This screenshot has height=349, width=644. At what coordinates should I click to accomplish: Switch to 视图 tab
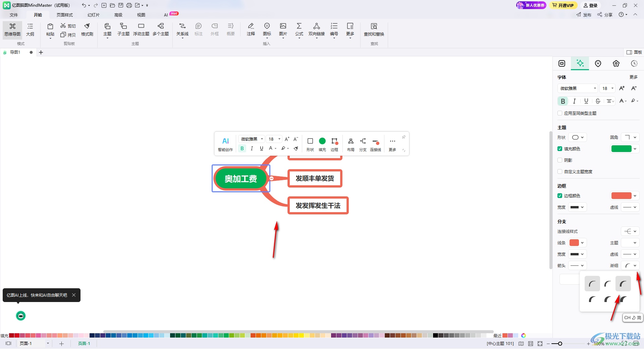point(141,15)
